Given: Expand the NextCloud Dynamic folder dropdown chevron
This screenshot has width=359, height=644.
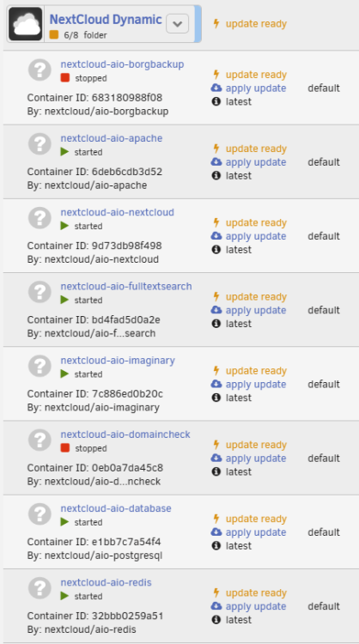Looking at the screenshot, I should click(178, 24).
